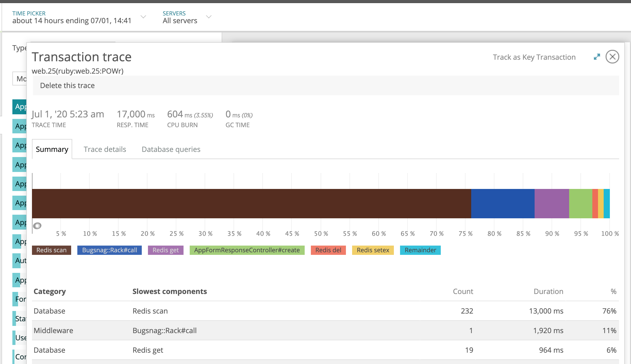Toggle the Redis scan legend swatch
The width and height of the screenshot is (631, 364).
click(51, 250)
